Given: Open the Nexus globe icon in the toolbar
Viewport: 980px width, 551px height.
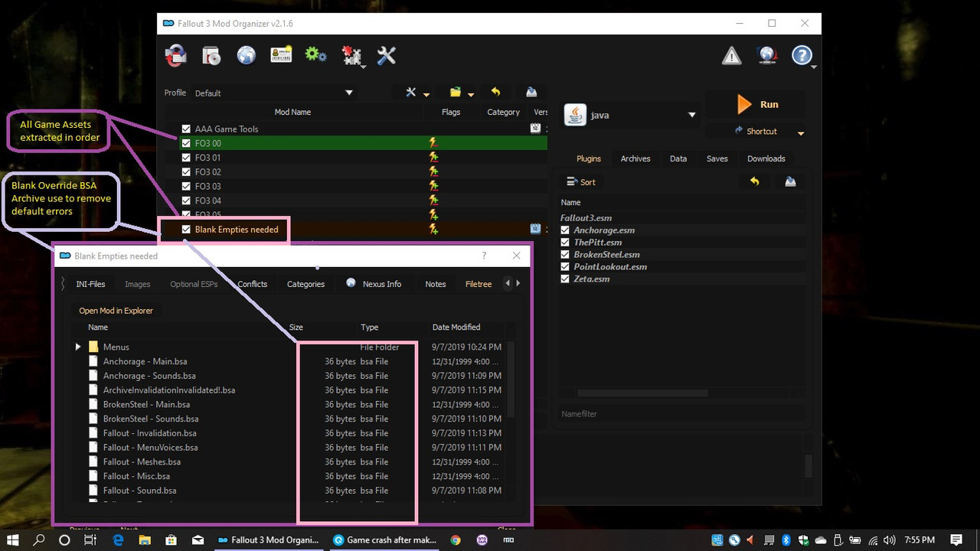Looking at the screenshot, I should click(x=246, y=55).
